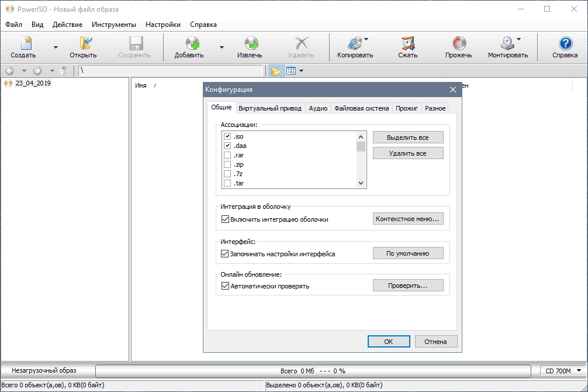This screenshot has width=588, height=392.
Task: Click the Сжать (Compress) toolbar icon
Action: [x=408, y=43]
